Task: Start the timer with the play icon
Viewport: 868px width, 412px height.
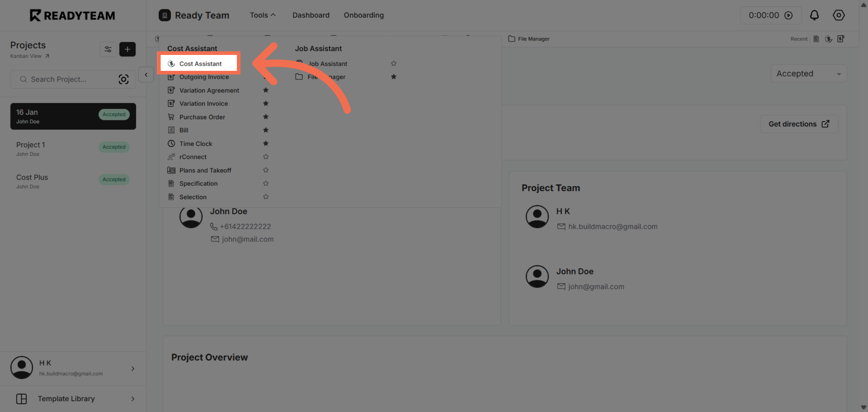Action: [x=788, y=15]
